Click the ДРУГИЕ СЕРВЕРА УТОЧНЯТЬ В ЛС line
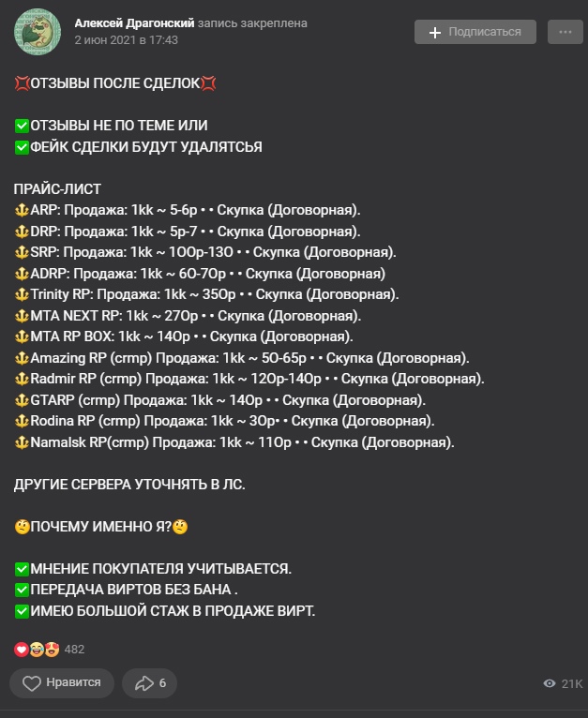Viewport: 588px width, 718px height. coord(136,485)
